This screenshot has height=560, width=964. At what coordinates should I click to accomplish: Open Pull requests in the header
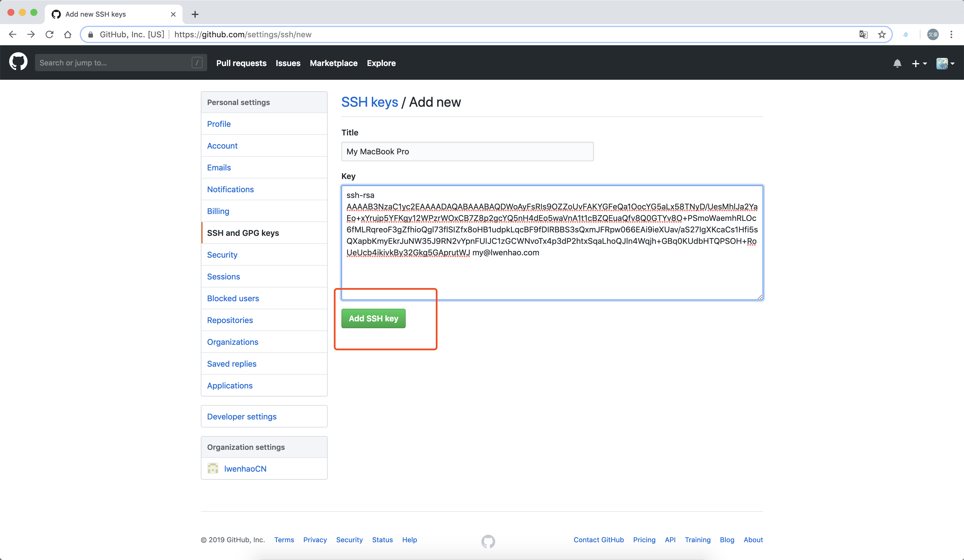[x=241, y=63]
